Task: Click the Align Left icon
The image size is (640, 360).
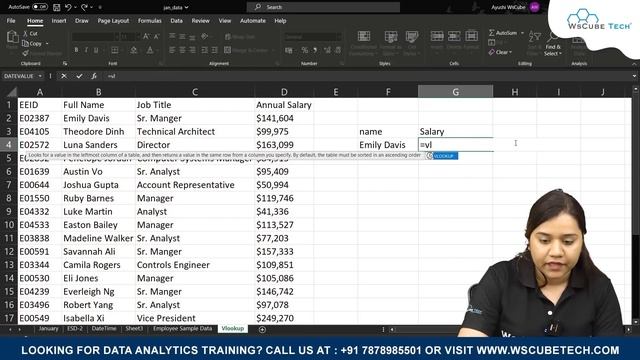Action: (x=172, y=50)
